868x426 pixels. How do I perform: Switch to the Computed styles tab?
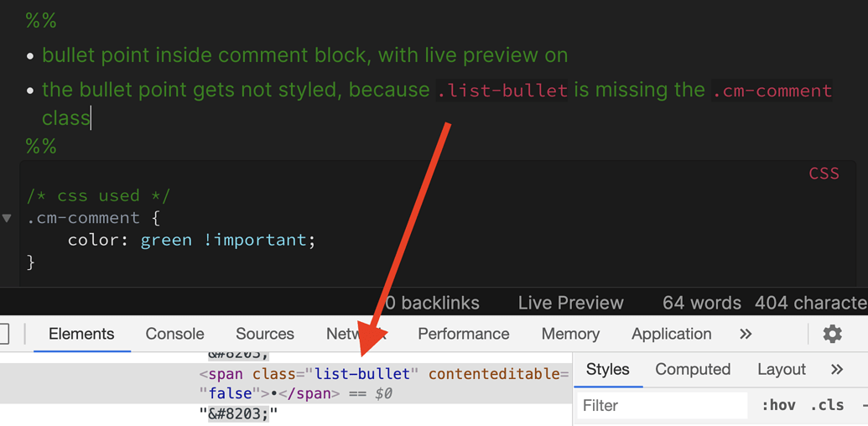[693, 369]
